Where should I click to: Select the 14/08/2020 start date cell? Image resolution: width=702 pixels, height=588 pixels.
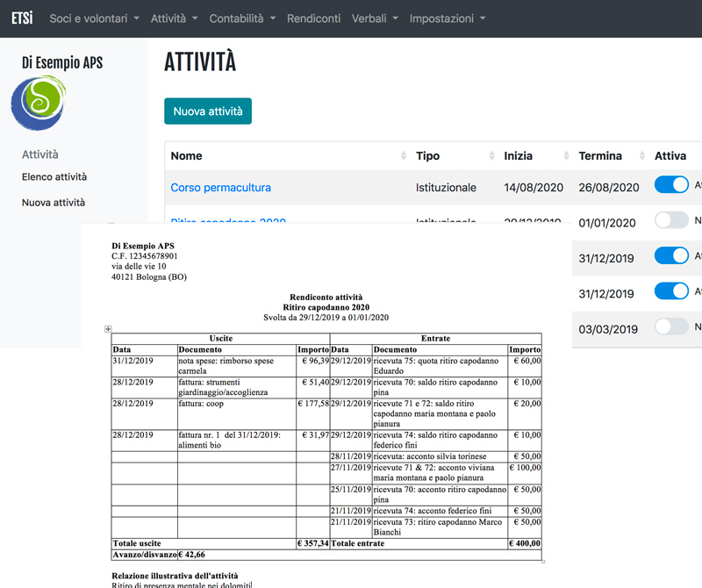tap(534, 188)
